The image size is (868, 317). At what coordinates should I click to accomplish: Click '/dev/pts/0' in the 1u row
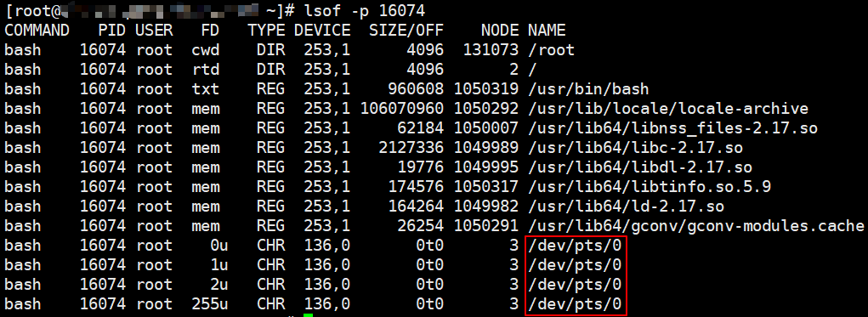(575, 265)
